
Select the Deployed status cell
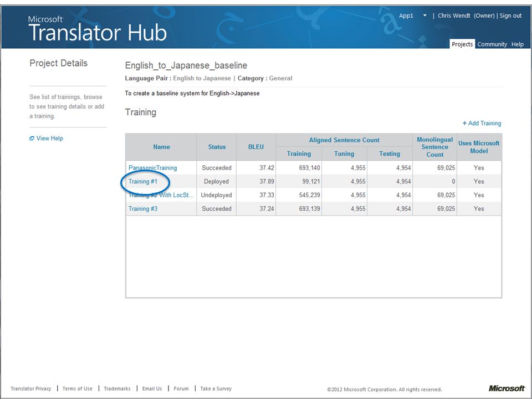coord(217,182)
